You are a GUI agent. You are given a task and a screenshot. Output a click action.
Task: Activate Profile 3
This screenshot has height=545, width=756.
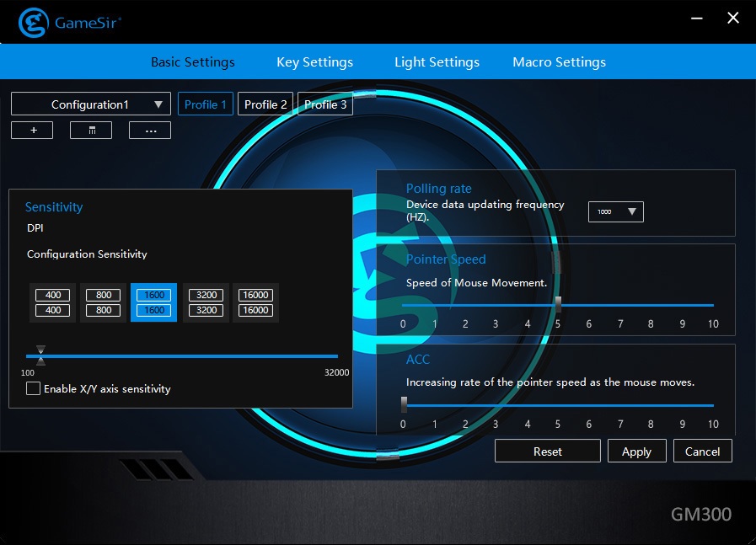pyautogui.click(x=325, y=104)
